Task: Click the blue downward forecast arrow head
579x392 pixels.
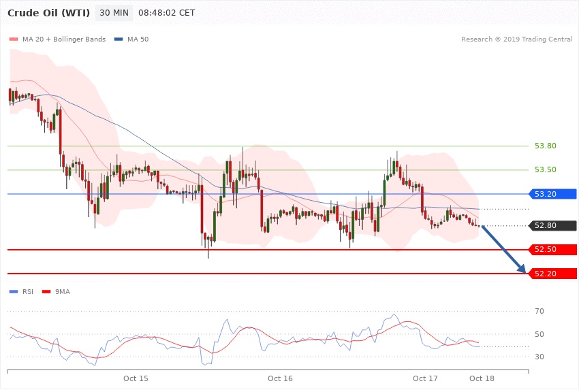Action: (x=523, y=269)
